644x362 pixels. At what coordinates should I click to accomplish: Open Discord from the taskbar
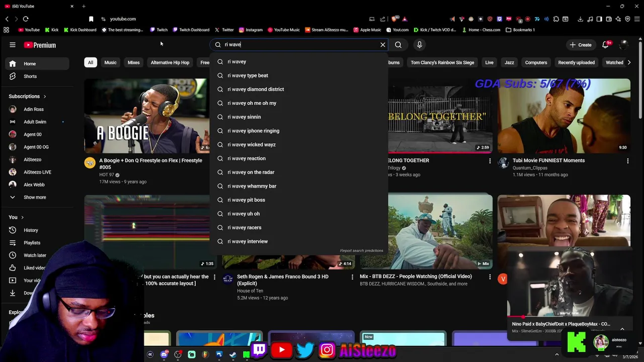[x=164, y=354]
